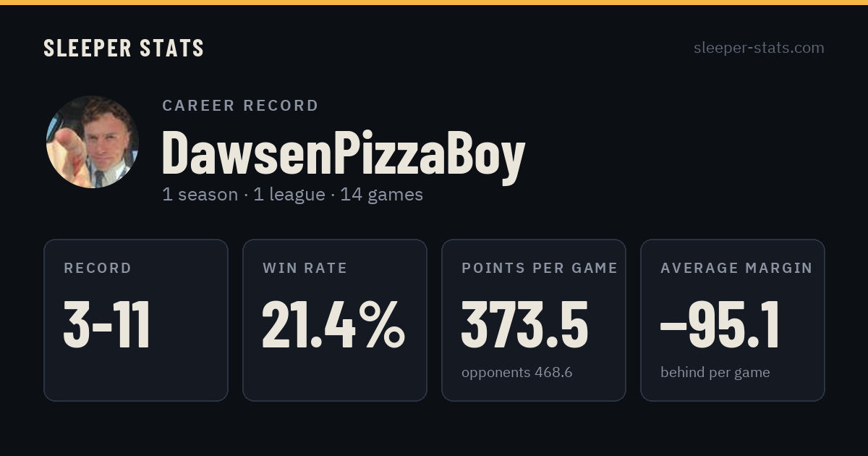Click the DawsenPizzaBoy profile avatar
This screenshot has height=456, width=868.
93,142
